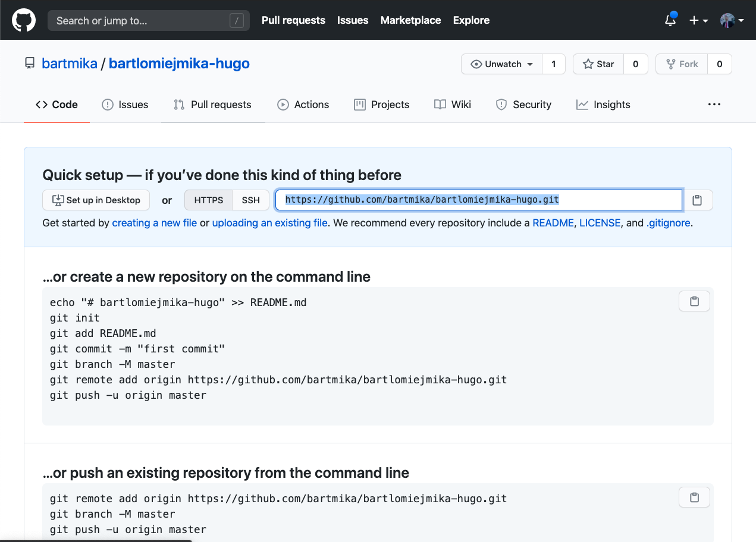Click the watchers count 1
The image size is (756, 542).
(x=554, y=64)
